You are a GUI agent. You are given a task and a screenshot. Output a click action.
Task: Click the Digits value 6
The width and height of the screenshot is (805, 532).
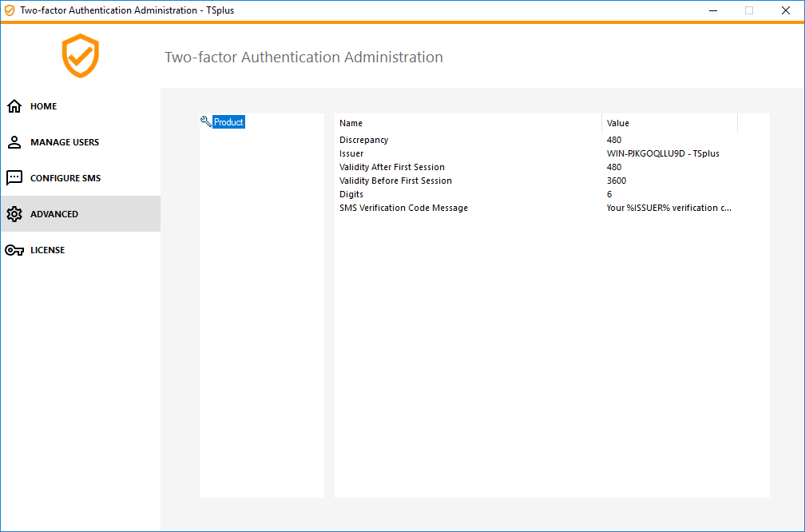coord(609,194)
